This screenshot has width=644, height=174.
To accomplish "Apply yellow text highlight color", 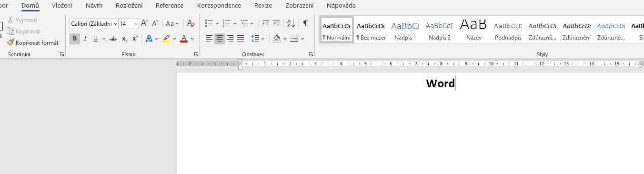I will tap(166, 39).
